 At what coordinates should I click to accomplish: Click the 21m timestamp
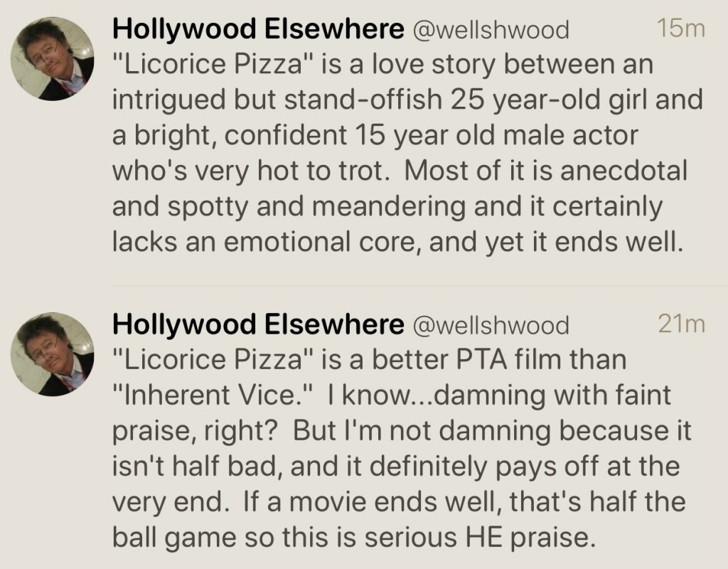click(x=680, y=324)
